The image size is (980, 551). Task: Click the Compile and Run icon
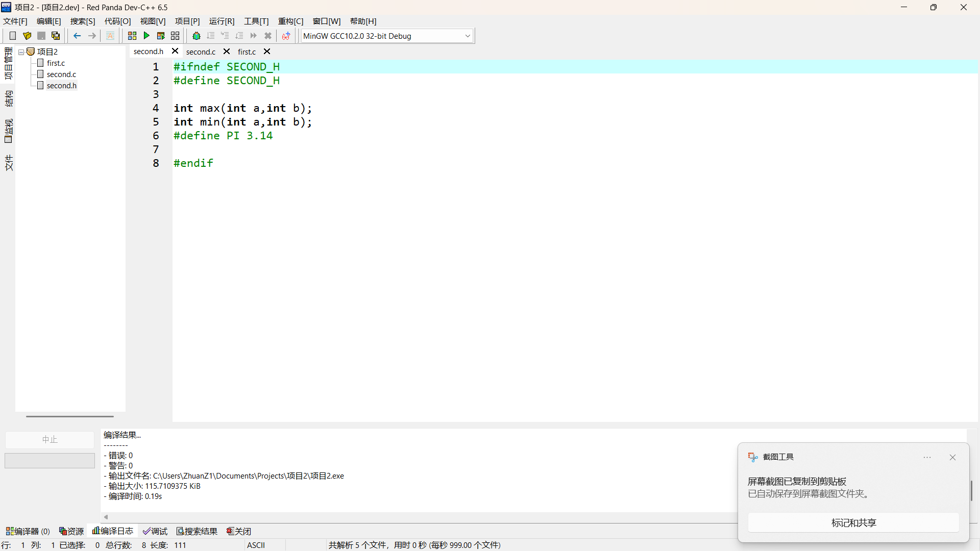pos(161,36)
